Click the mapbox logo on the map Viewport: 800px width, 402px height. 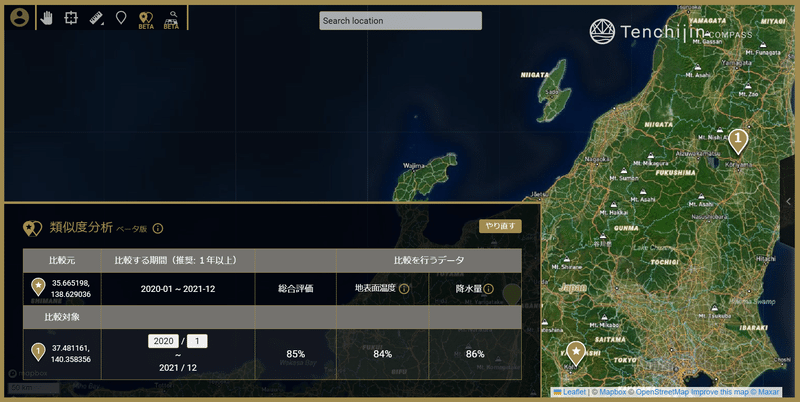tap(28, 373)
